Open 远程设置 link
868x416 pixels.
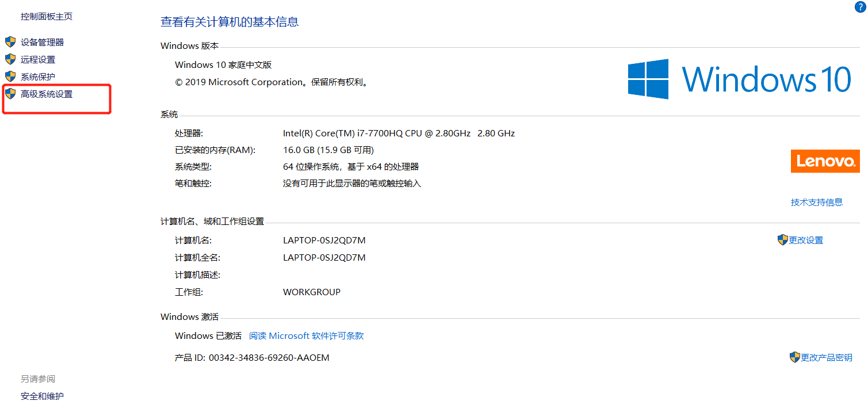38,59
